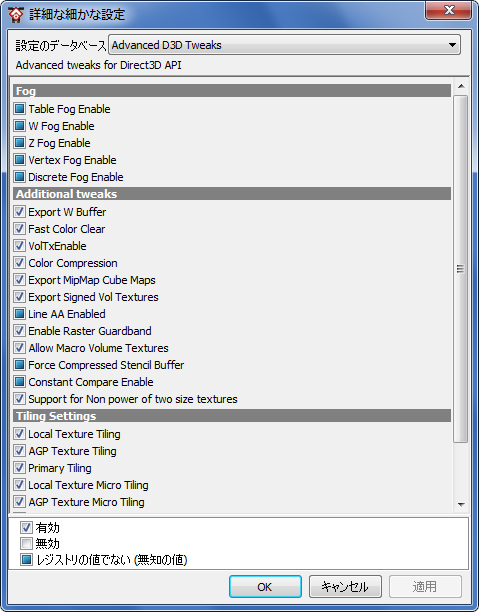Check the 無効 checkbox
479x612 pixels.
26,543
